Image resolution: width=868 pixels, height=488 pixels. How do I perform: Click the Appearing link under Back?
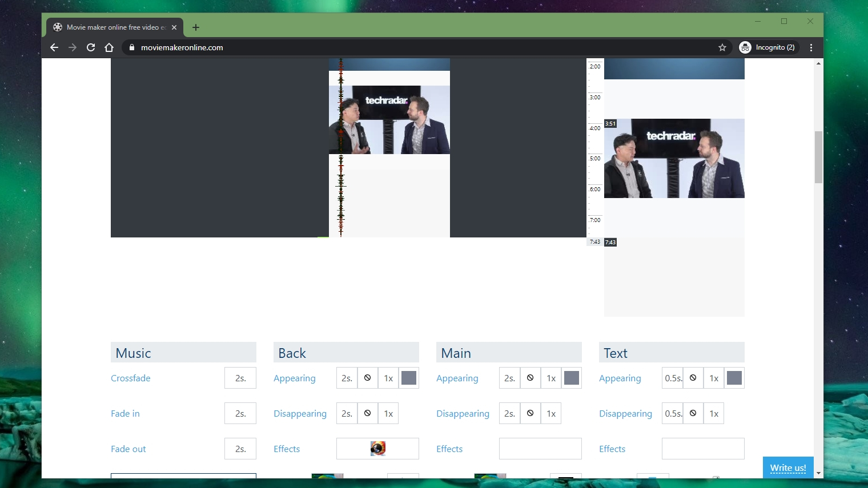click(x=295, y=378)
